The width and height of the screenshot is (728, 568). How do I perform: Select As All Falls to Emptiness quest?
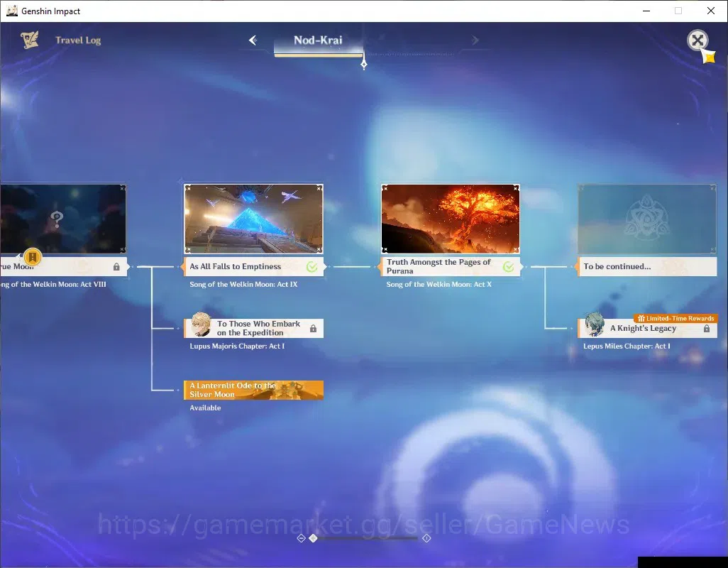(x=253, y=266)
